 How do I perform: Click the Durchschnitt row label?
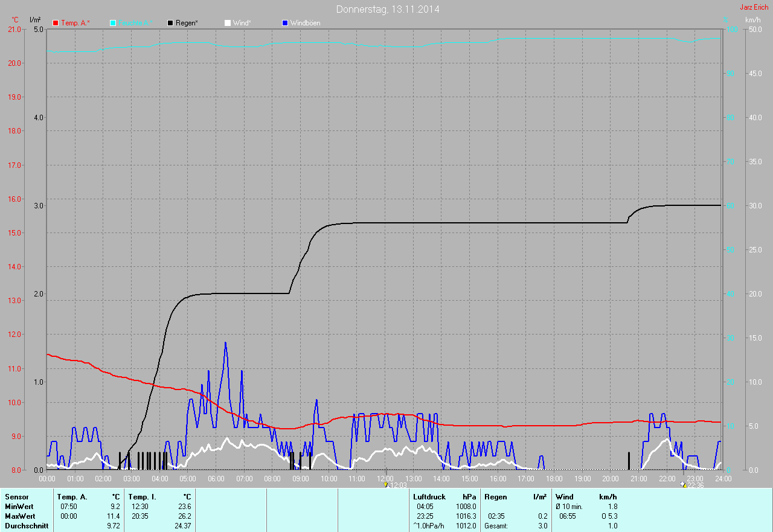(x=27, y=526)
